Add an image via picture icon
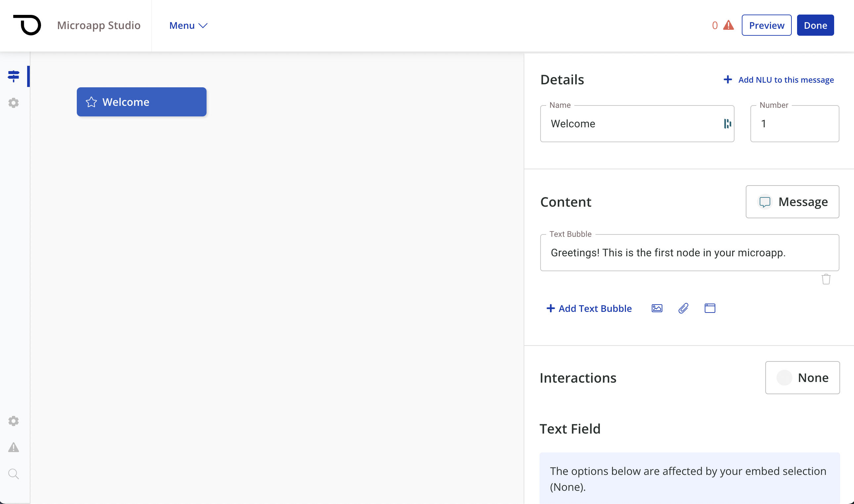 point(657,308)
